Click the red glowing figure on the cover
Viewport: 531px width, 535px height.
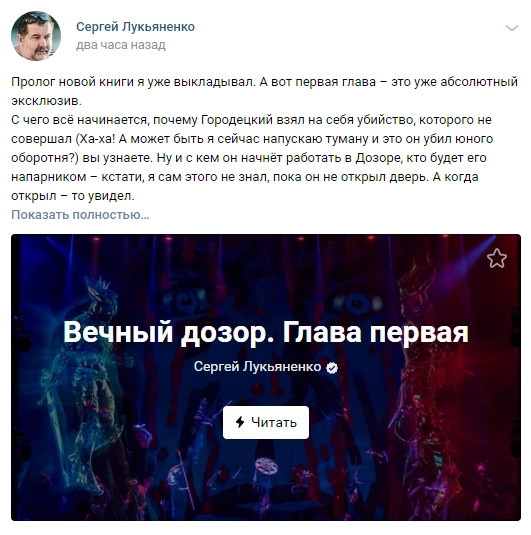coord(425,362)
